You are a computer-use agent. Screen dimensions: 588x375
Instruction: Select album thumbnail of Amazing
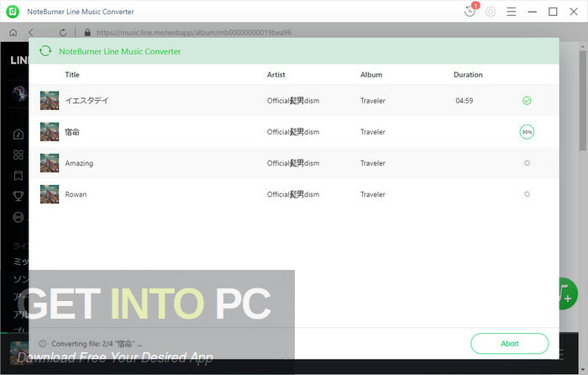pos(50,162)
